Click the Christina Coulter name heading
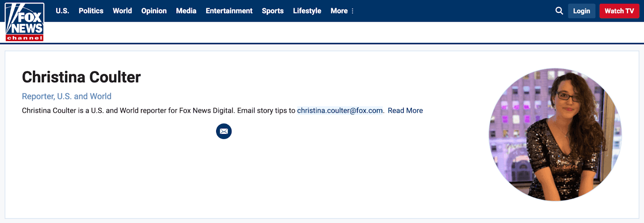Image resolution: width=644 pixels, height=223 pixels. point(81,77)
